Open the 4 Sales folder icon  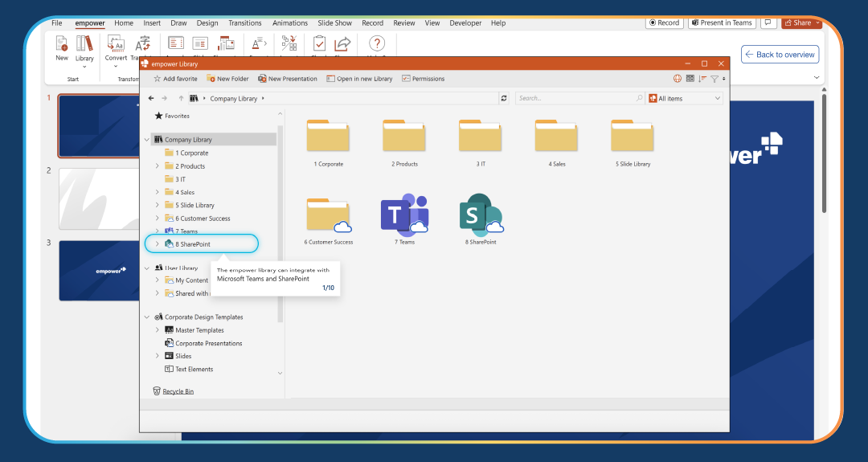click(x=556, y=135)
